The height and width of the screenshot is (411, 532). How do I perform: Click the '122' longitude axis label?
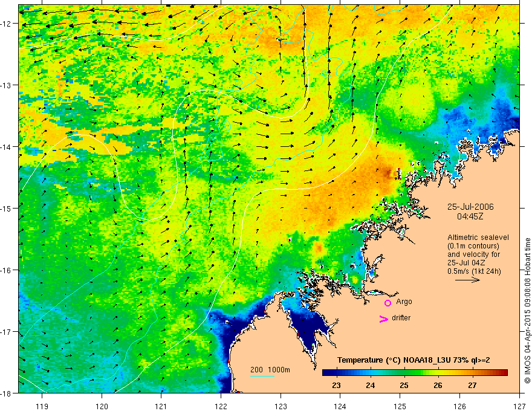tap(221, 406)
